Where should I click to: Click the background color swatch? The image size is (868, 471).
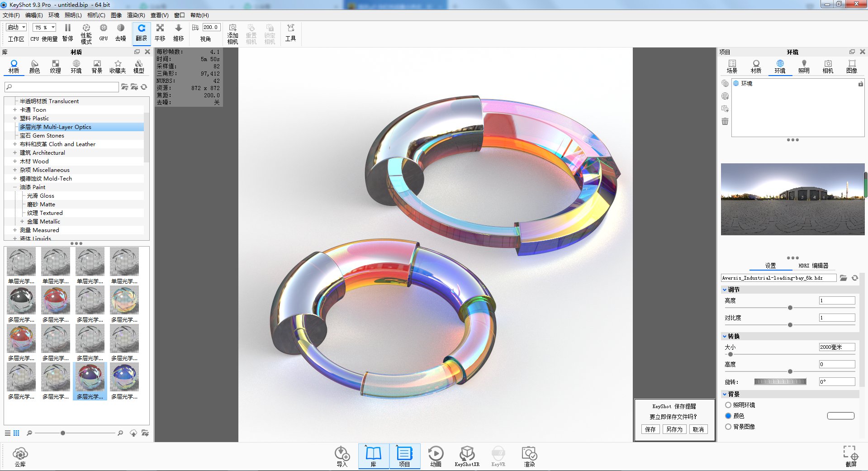pos(840,416)
